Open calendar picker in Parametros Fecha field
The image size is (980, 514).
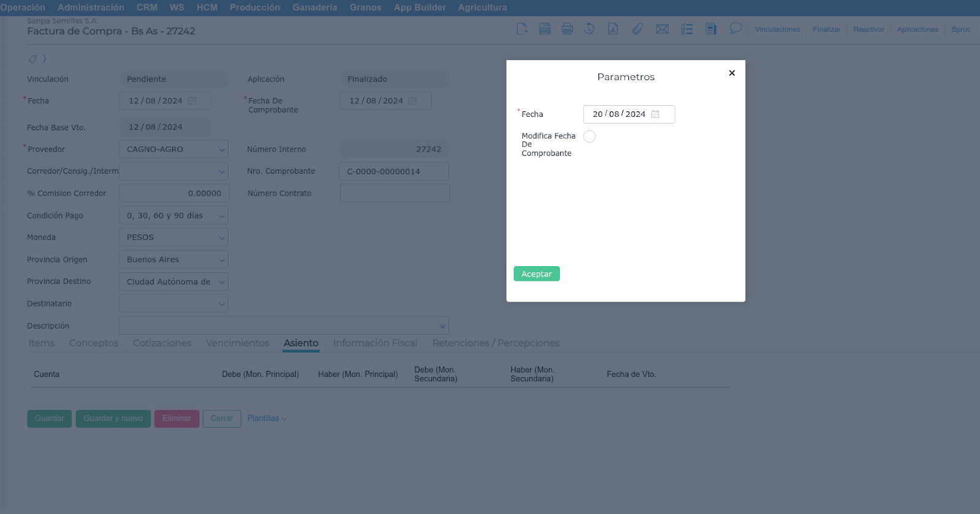(655, 114)
